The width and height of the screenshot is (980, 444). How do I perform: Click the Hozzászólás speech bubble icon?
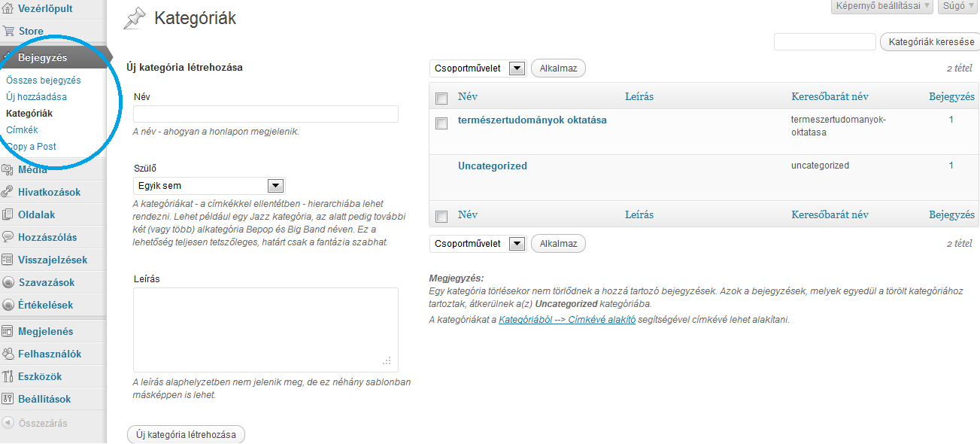pyautogui.click(x=8, y=237)
